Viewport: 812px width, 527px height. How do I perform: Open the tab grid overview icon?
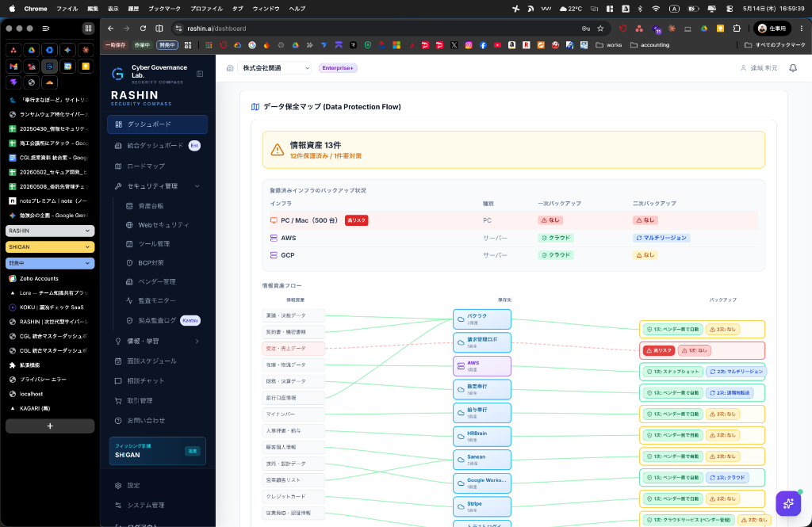tap(88, 29)
